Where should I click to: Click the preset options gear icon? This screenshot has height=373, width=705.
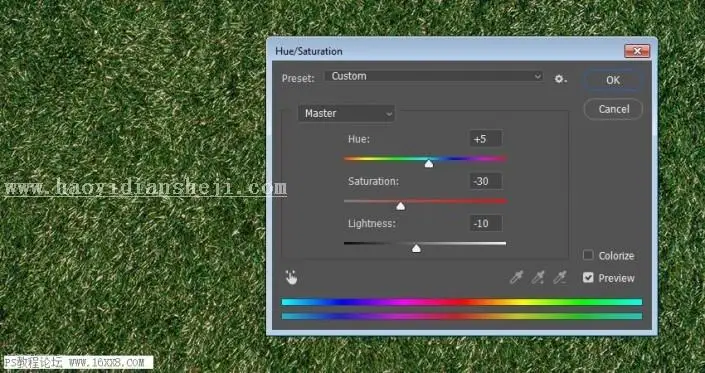coord(560,79)
